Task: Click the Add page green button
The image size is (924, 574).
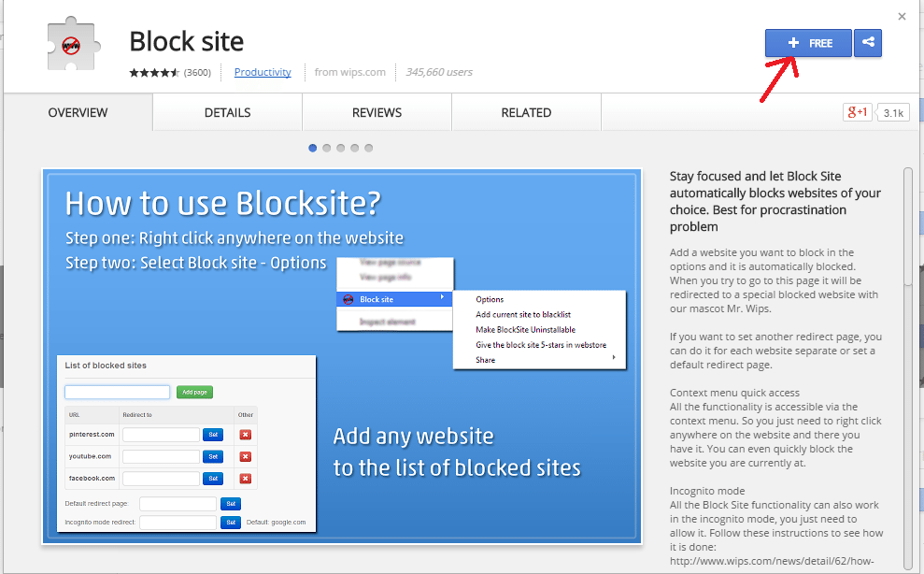Action: pyautogui.click(x=194, y=393)
